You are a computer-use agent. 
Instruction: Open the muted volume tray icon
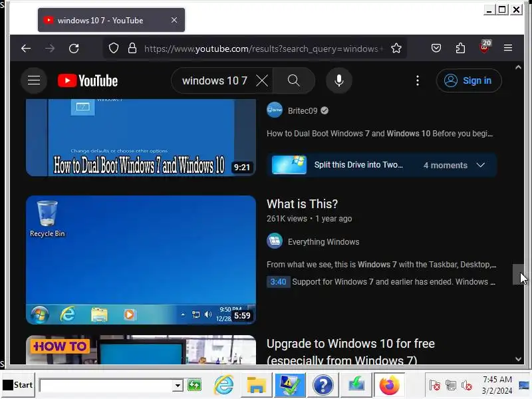pyautogui.click(x=467, y=386)
